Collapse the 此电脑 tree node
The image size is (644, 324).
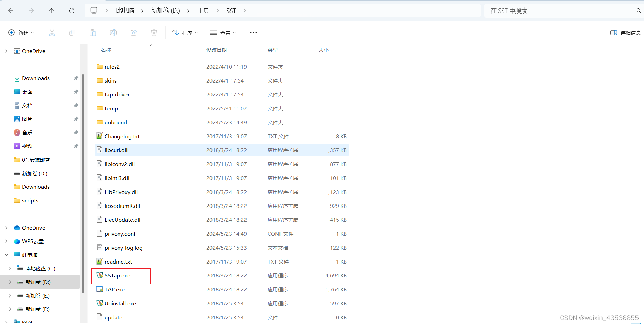click(6, 255)
